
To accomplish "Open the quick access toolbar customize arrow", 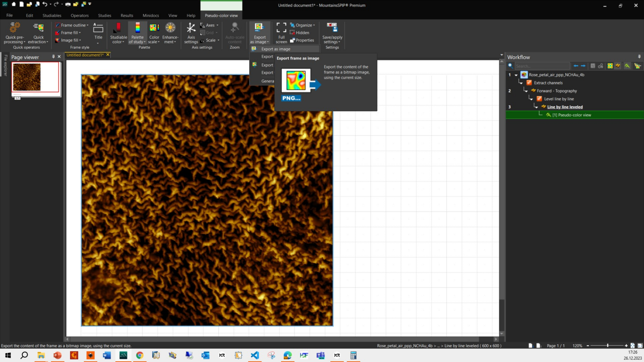I will coord(90,4).
